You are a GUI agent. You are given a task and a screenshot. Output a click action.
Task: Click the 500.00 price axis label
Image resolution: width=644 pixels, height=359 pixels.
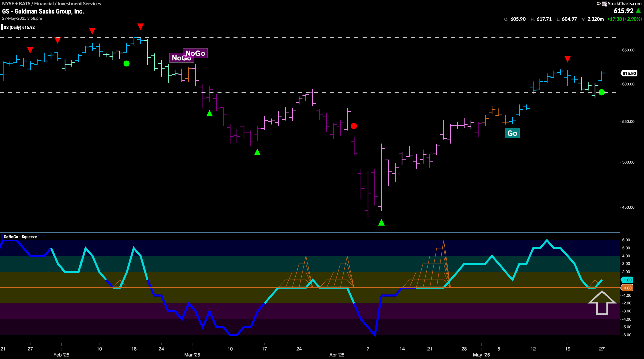[x=628, y=162]
